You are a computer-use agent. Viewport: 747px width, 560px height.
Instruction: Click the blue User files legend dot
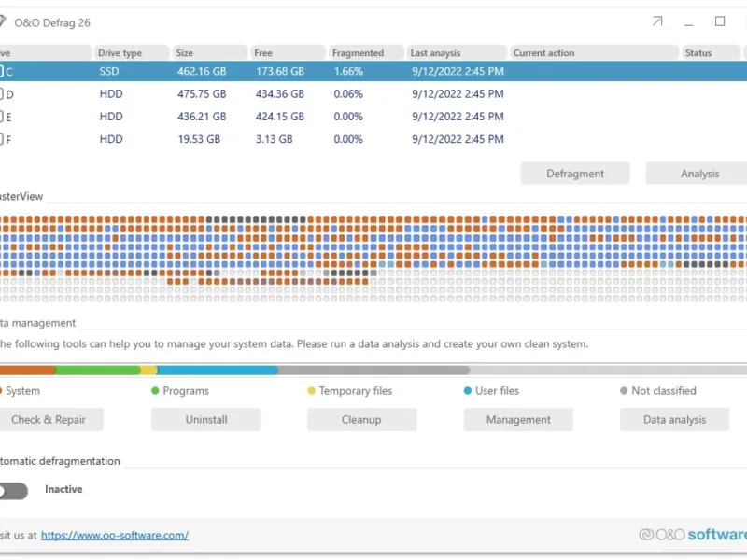[x=468, y=391]
